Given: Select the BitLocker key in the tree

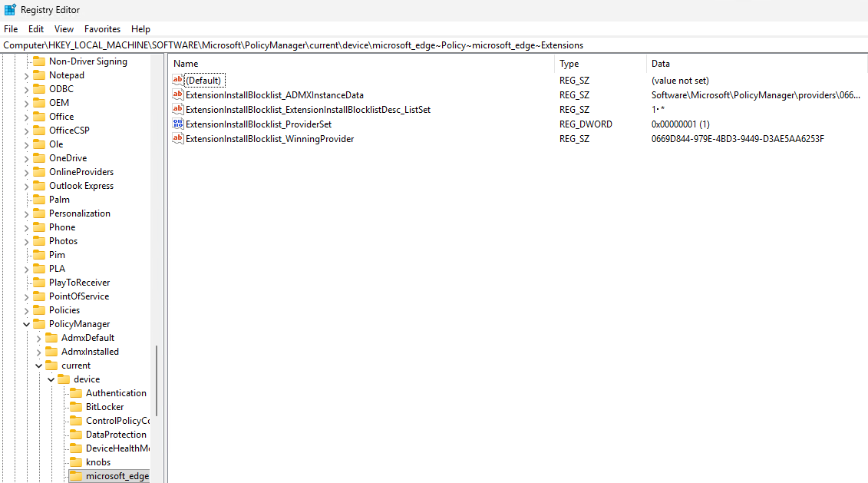Looking at the screenshot, I should (104, 406).
